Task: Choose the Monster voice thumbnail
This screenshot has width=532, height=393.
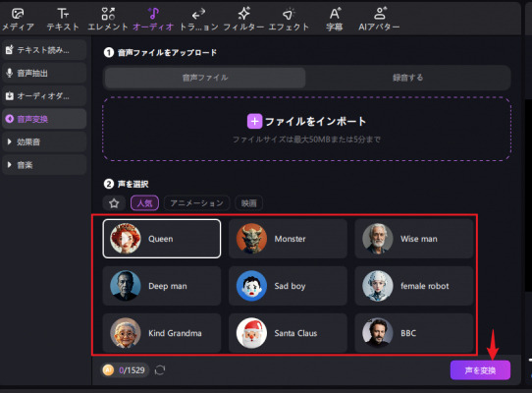Action: coord(251,239)
